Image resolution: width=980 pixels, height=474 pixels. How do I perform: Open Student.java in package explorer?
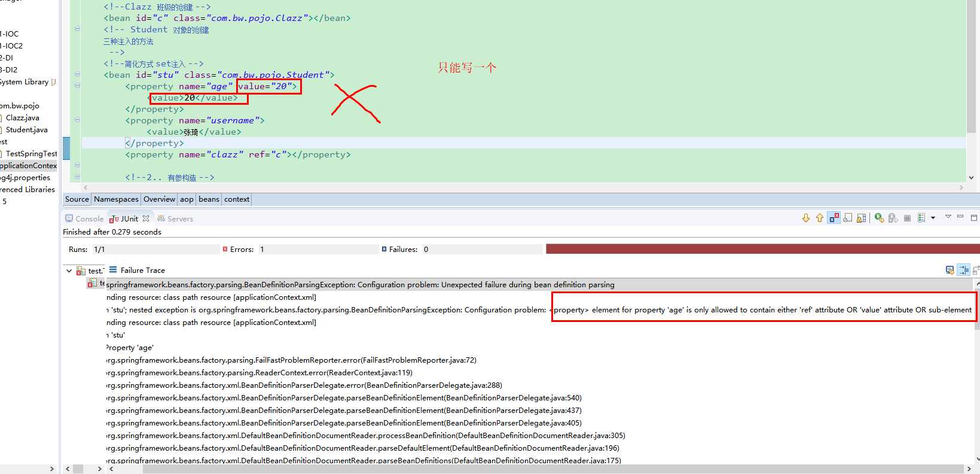tap(26, 130)
